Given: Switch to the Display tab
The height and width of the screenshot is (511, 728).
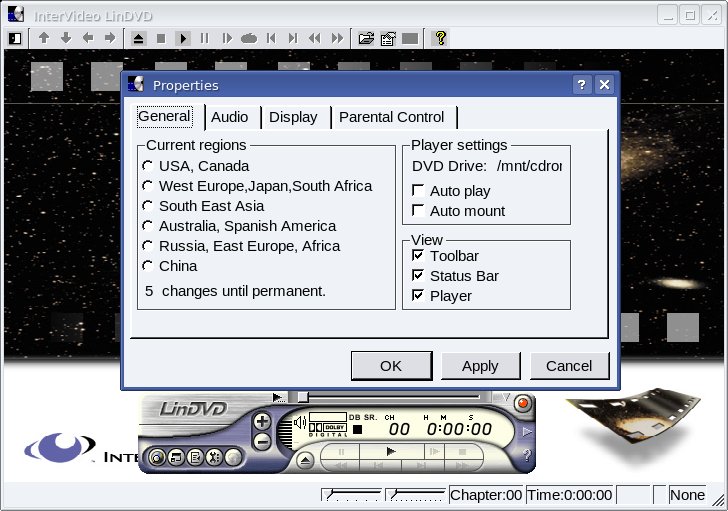Looking at the screenshot, I should click(293, 117).
